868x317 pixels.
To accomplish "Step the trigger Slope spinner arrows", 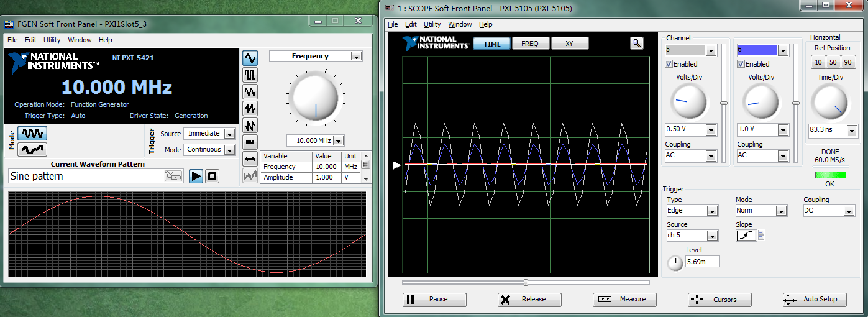I will point(761,236).
